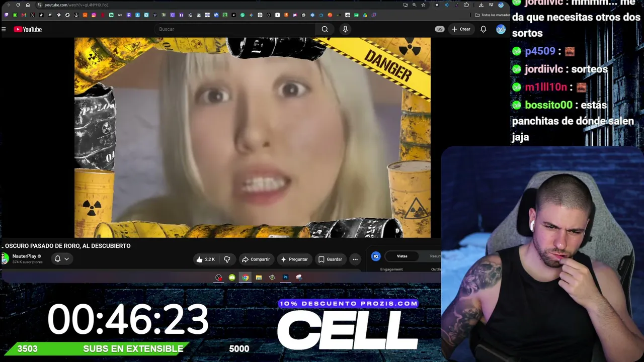The width and height of the screenshot is (644, 362).
Task: Open the YouTube hamburger guide menu
Action: point(4,29)
